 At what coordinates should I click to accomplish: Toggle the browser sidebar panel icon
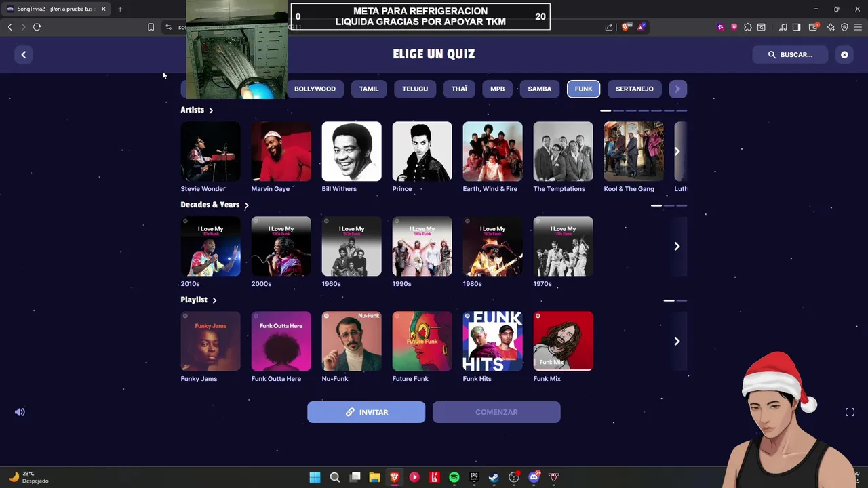point(797,27)
